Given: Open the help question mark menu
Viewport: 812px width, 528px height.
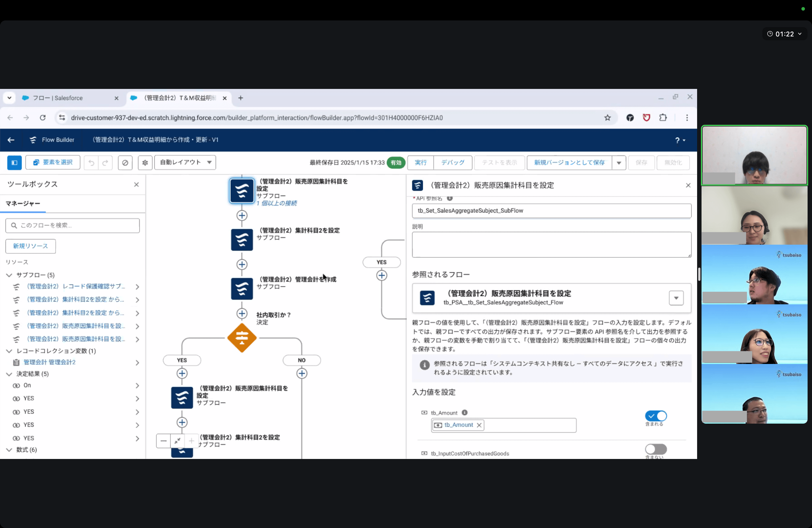Looking at the screenshot, I should click(x=680, y=140).
